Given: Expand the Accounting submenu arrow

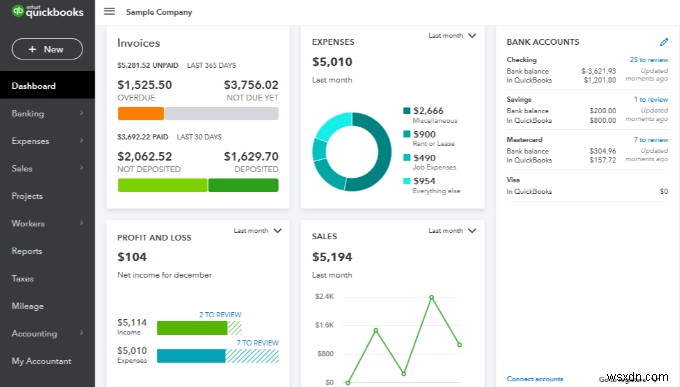Looking at the screenshot, I should click(82, 333).
